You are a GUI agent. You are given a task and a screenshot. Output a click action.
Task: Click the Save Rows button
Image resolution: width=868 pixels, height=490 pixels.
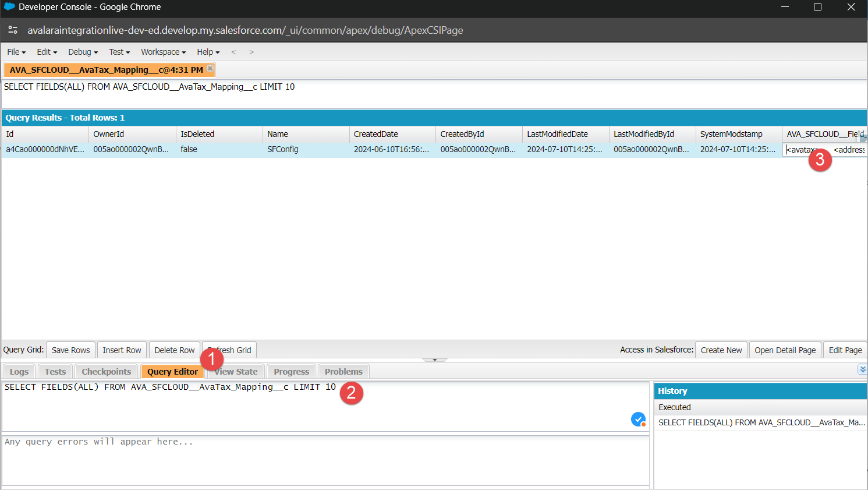click(x=71, y=350)
